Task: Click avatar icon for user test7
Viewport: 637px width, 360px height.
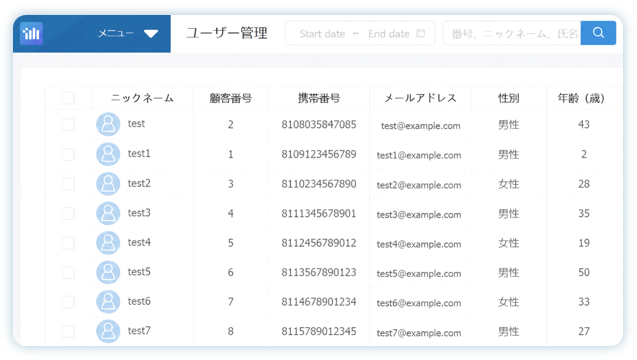Action: [x=108, y=331]
